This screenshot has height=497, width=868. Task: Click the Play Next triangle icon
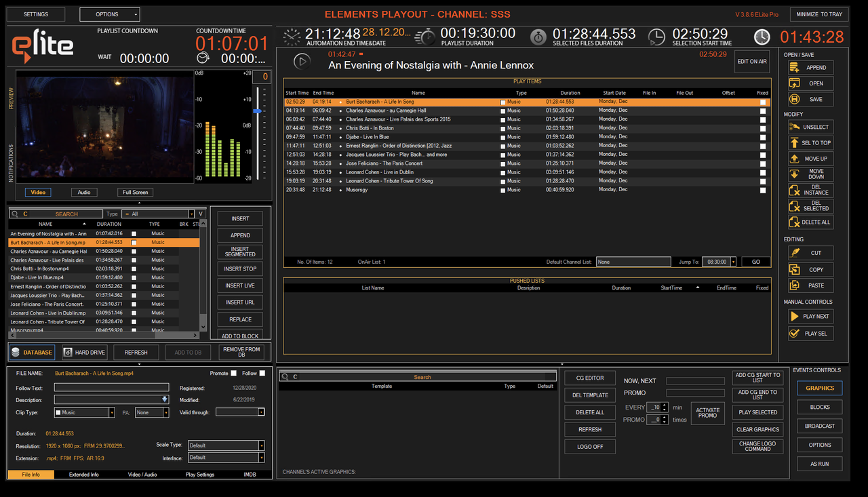[x=794, y=316]
